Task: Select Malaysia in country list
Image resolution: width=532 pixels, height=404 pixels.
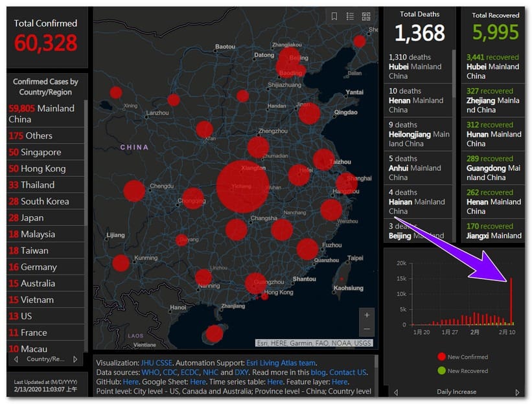Action: point(45,234)
